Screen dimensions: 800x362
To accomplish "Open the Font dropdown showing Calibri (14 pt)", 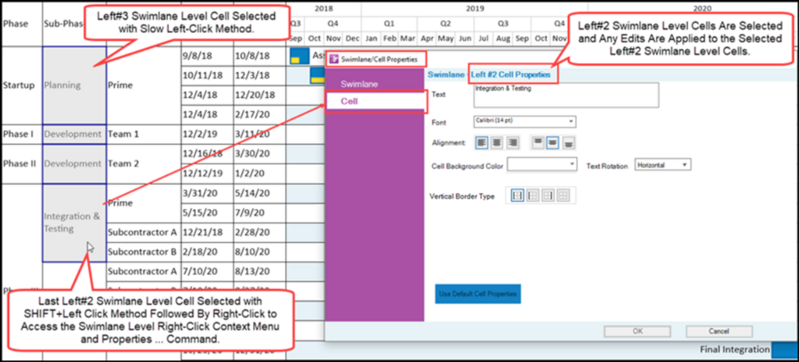I will point(525,121).
